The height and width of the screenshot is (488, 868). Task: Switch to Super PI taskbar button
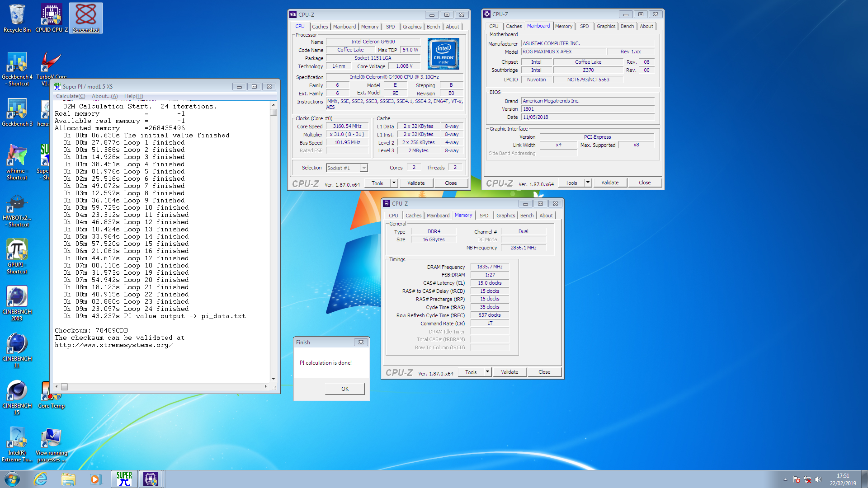click(124, 479)
